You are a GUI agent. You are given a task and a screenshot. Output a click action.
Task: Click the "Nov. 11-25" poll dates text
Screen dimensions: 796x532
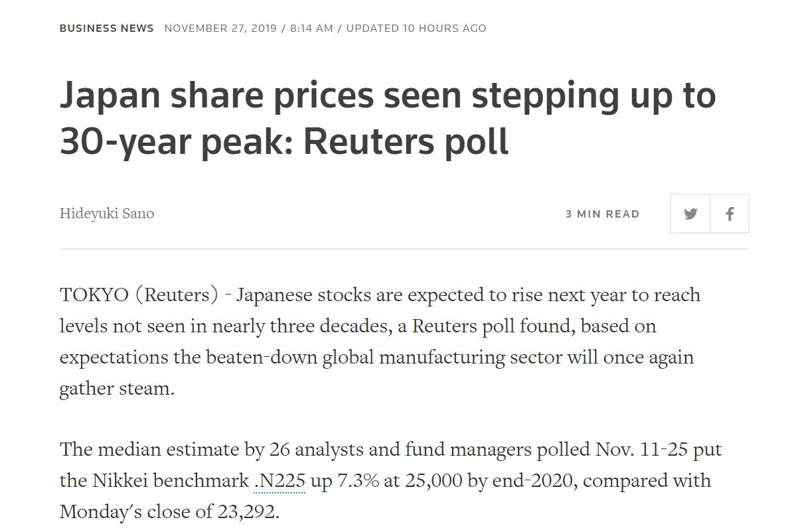tap(641, 449)
